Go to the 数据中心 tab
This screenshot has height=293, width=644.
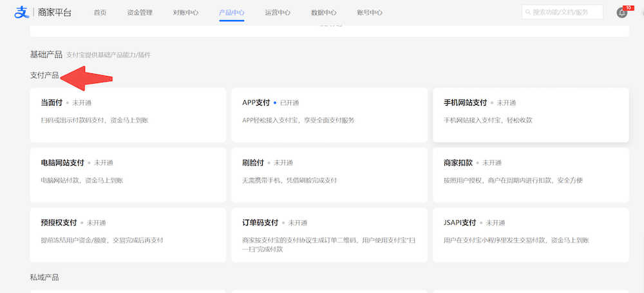(323, 12)
